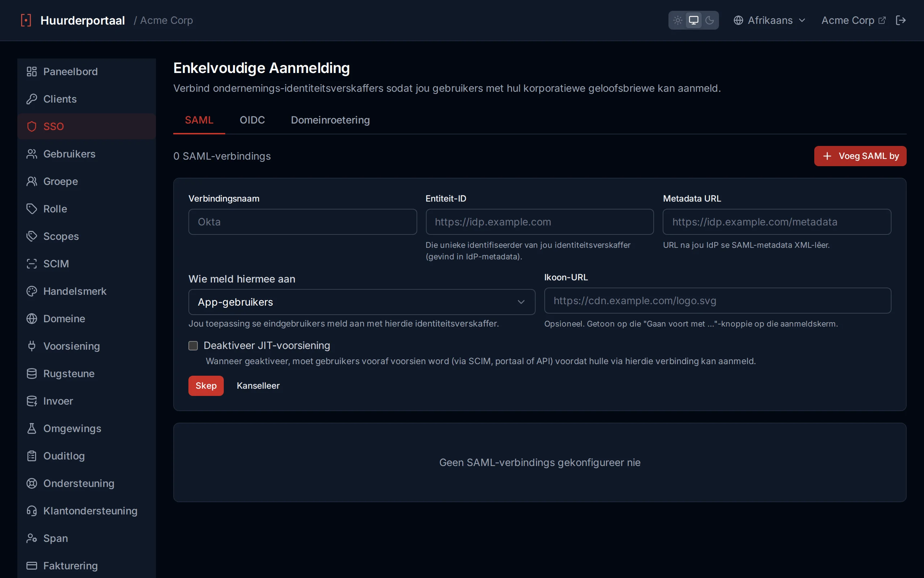
Task: Open Klantondersteuning sidebar item
Action: 87,511
